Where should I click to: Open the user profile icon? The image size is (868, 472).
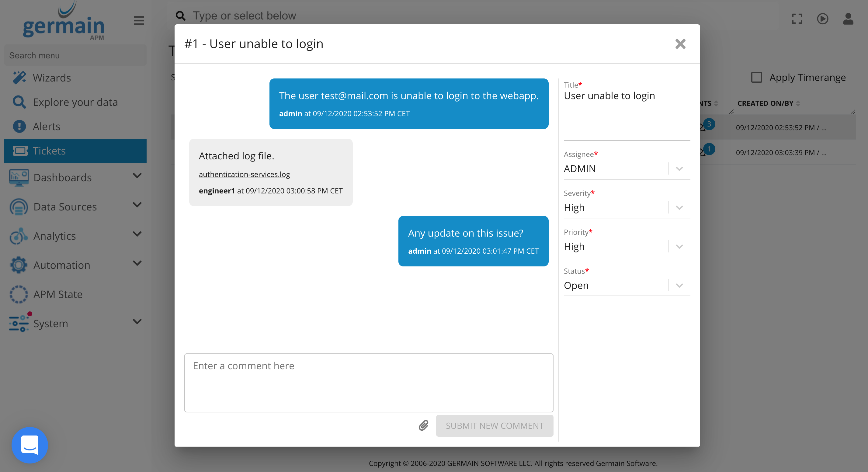848,19
